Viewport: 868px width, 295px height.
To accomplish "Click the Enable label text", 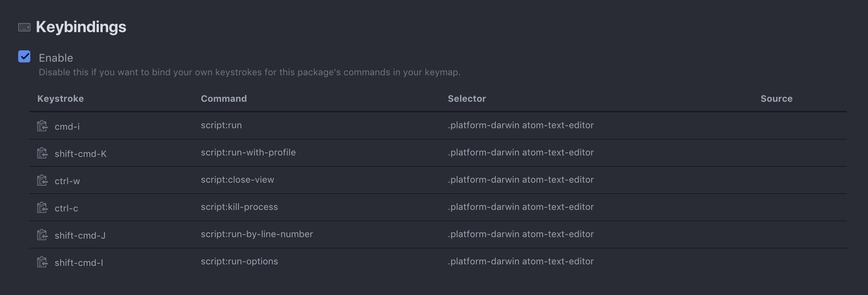I will [x=56, y=58].
